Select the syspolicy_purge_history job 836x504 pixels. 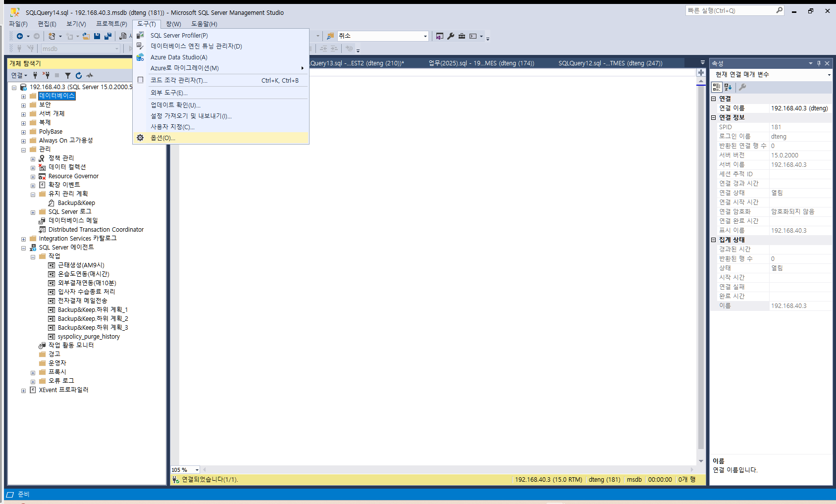pos(89,337)
